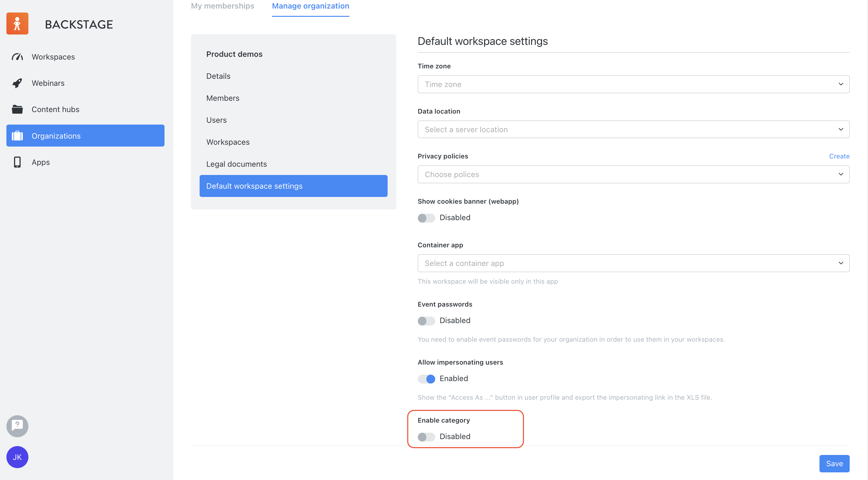Image resolution: width=868 pixels, height=480 pixels.
Task: Click the Save button
Action: point(834,464)
